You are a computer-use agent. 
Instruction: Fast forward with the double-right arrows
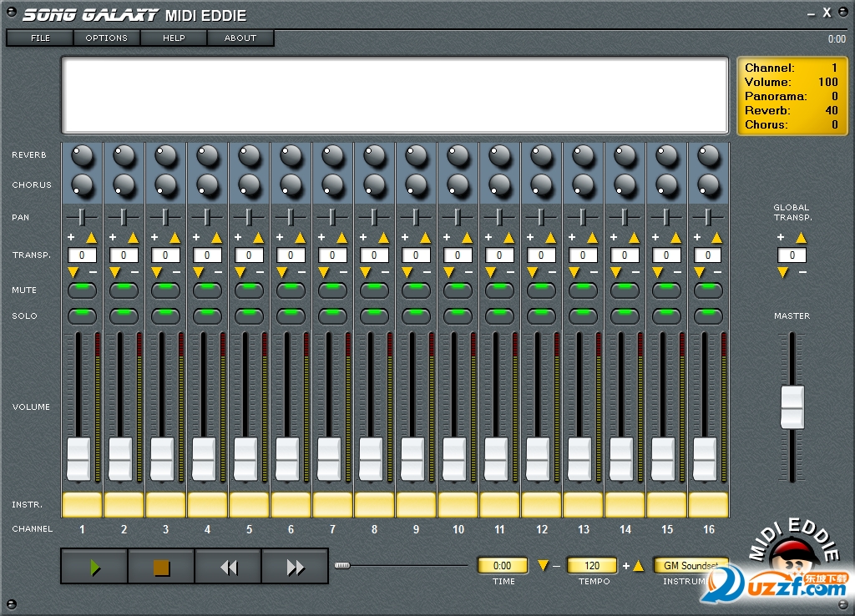point(295,567)
